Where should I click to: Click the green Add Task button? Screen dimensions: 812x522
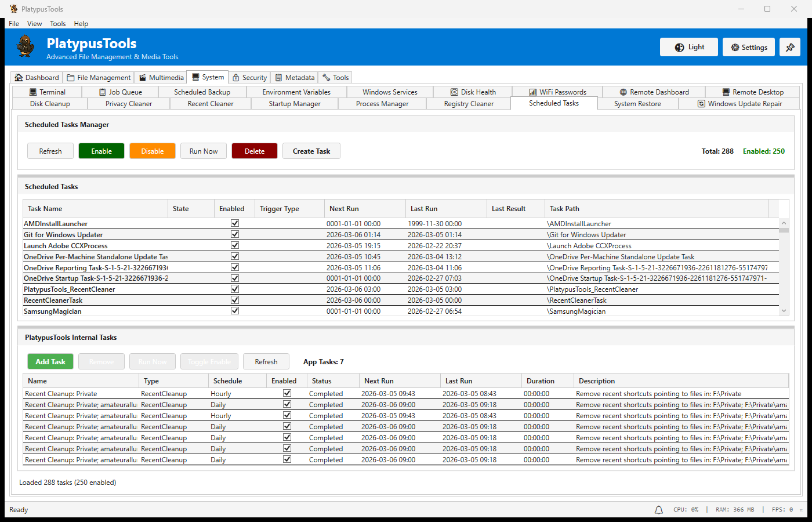50,362
